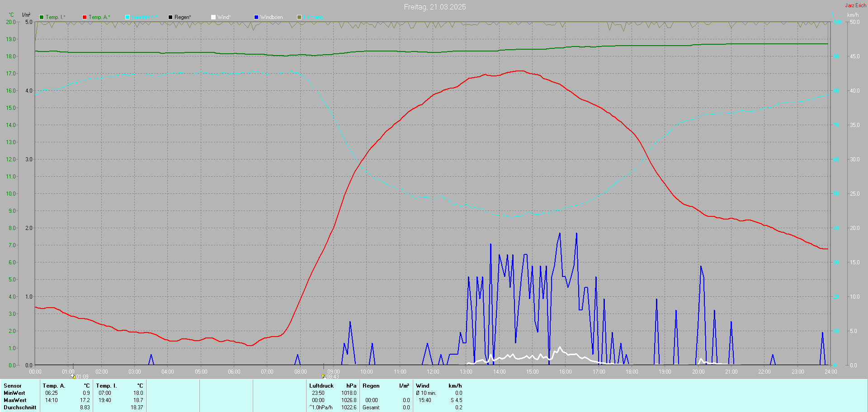
Task: Click the green Temp. I. legend swatch
Action: (x=42, y=17)
